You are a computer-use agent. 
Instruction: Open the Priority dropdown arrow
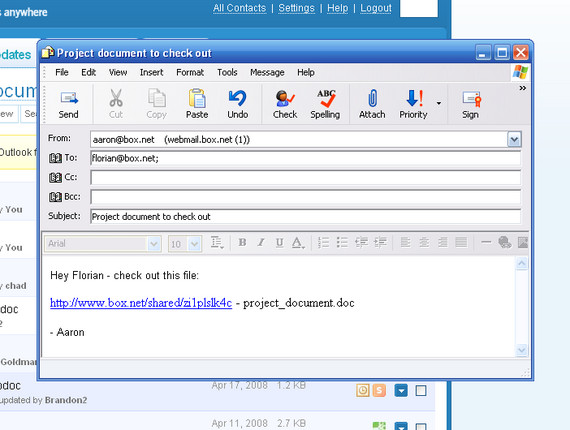[439, 104]
